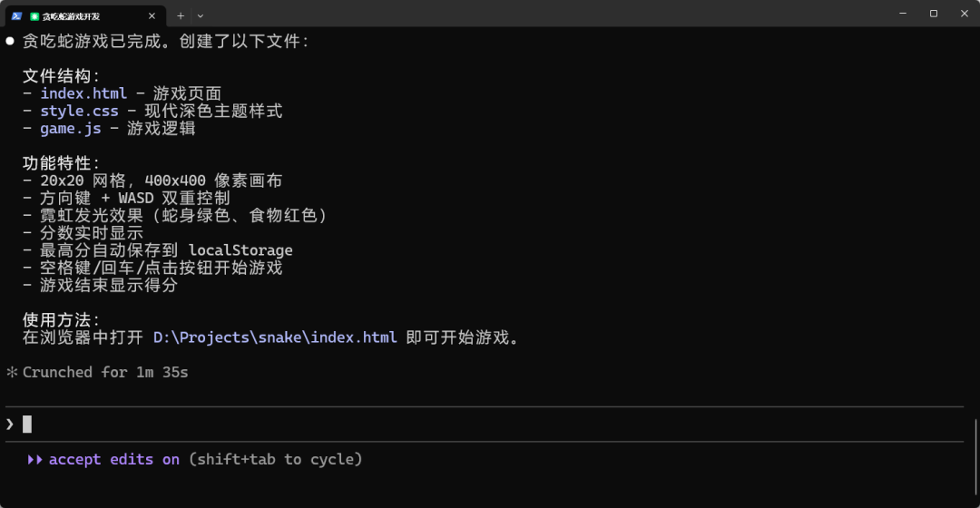Select the 贪吃蛇游戏开发 terminal tab

82,15
